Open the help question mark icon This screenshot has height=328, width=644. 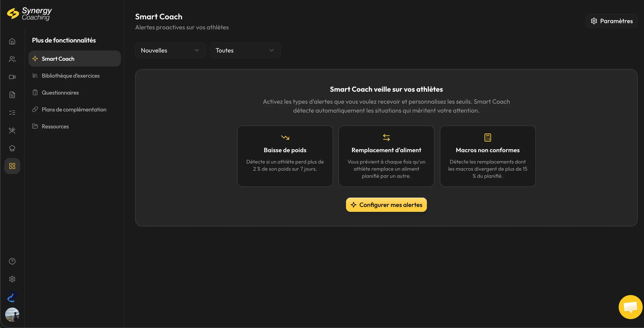click(12, 261)
